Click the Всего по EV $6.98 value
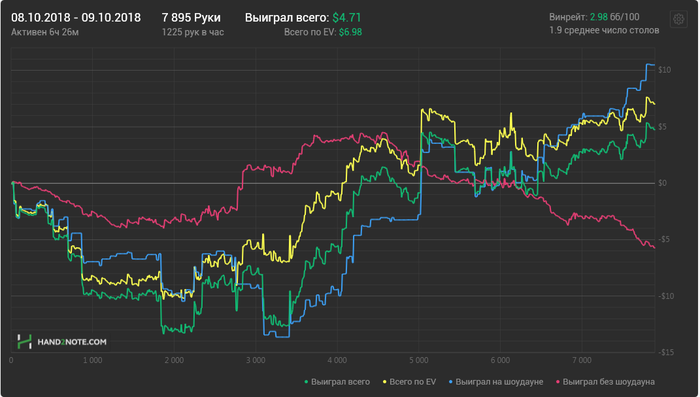The height and width of the screenshot is (397, 700). pyautogui.click(x=323, y=32)
